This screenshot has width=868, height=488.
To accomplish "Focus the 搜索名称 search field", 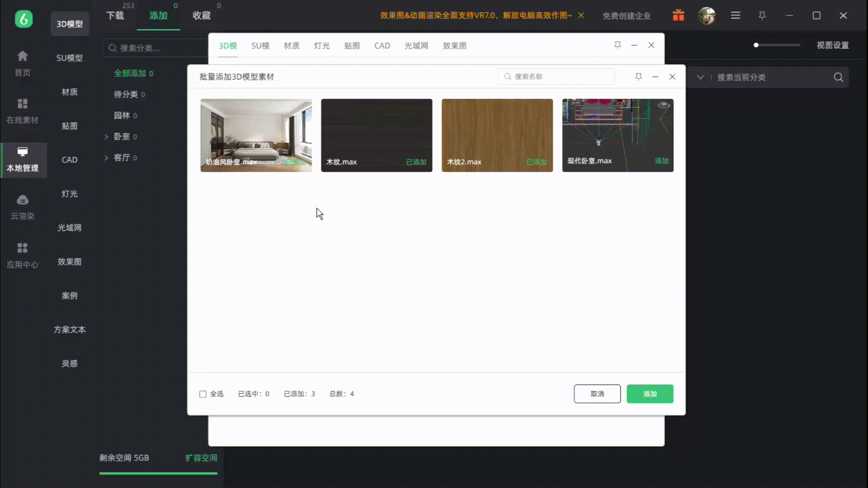I will [x=557, y=77].
